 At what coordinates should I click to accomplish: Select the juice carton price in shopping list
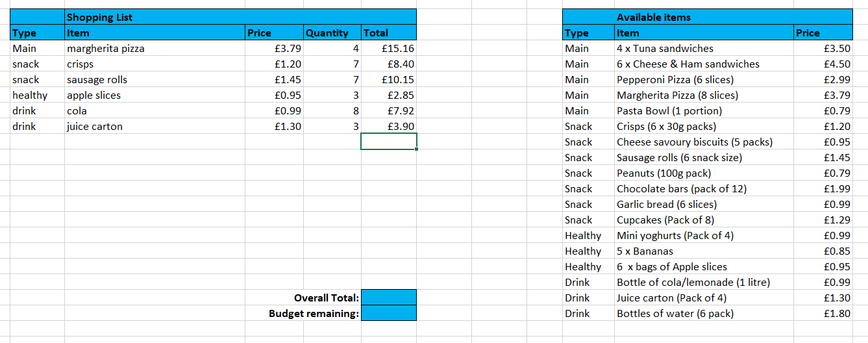point(274,127)
